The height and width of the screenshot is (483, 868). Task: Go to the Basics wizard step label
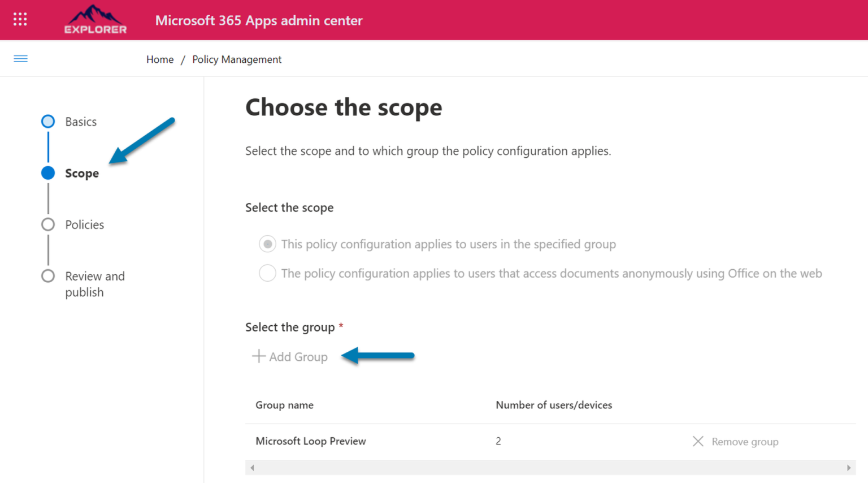pos(81,122)
